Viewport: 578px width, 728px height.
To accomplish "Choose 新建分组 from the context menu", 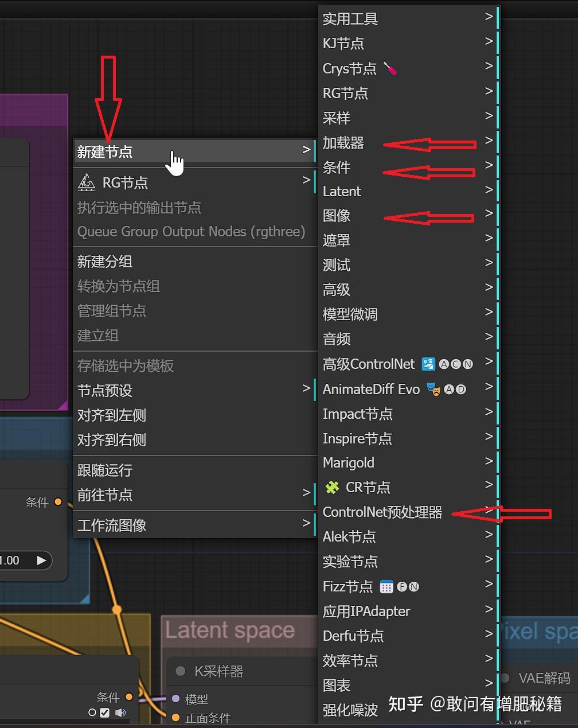I will (x=195, y=262).
